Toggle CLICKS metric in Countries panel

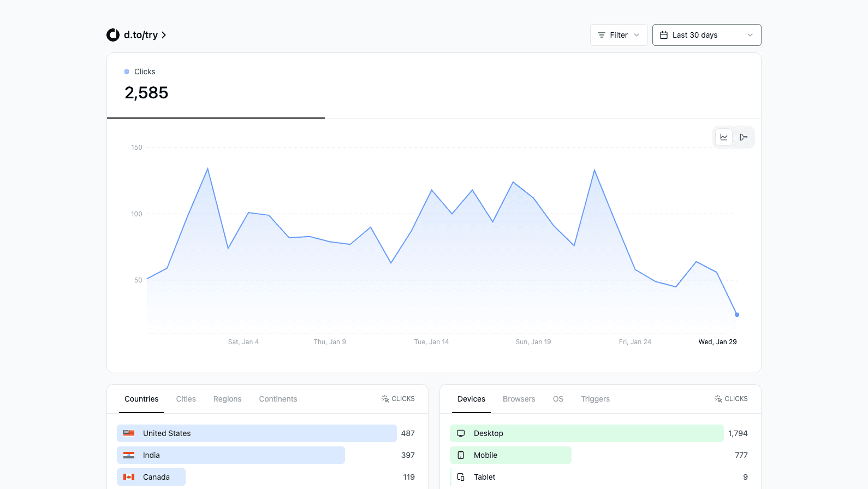pyautogui.click(x=398, y=399)
